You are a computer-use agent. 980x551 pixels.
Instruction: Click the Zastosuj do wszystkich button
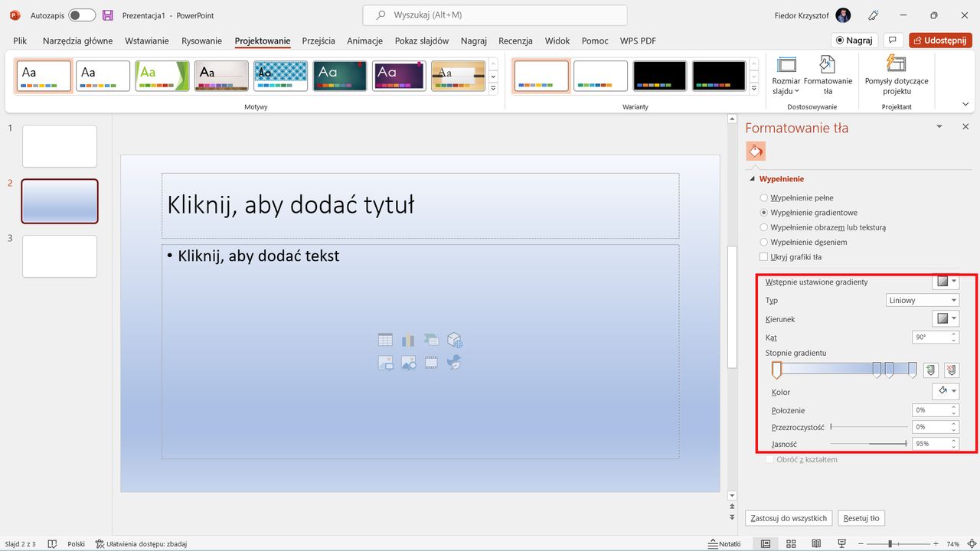tap(788, 517)
